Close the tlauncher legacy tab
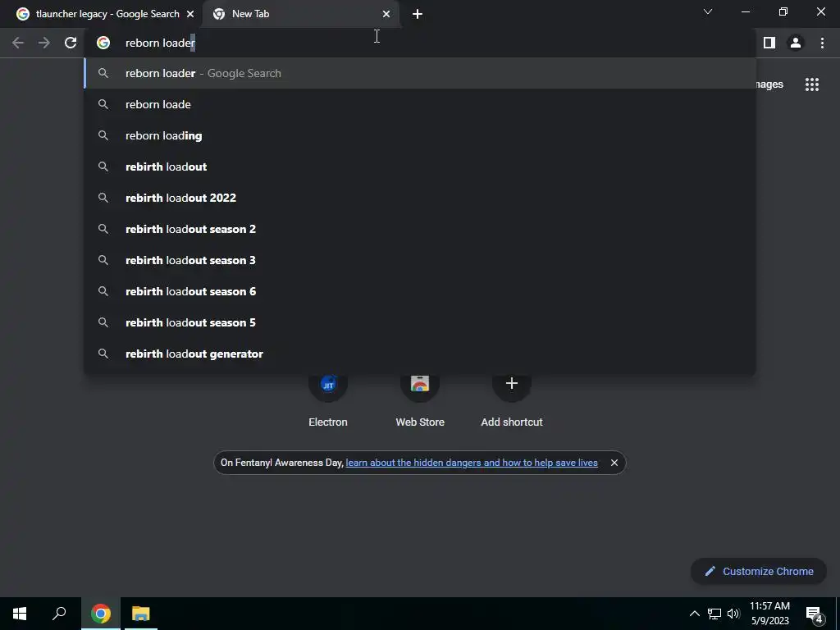 [190, 14]
